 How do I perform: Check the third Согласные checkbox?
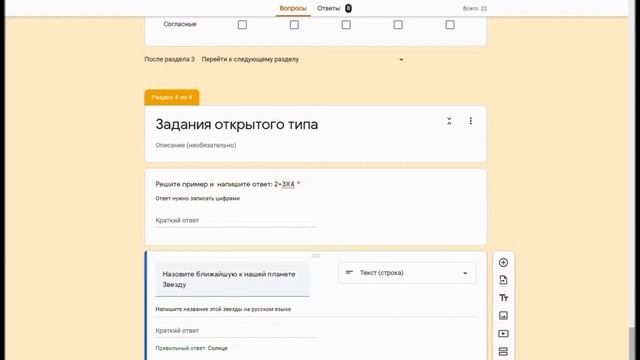pyautogui.click(x=346, y=25)
